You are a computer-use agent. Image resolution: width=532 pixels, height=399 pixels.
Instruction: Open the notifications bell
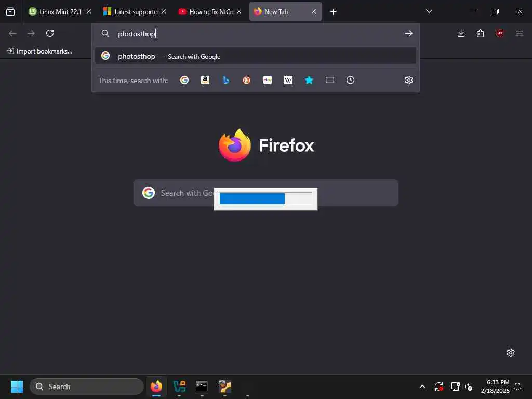tap(517, 387)
